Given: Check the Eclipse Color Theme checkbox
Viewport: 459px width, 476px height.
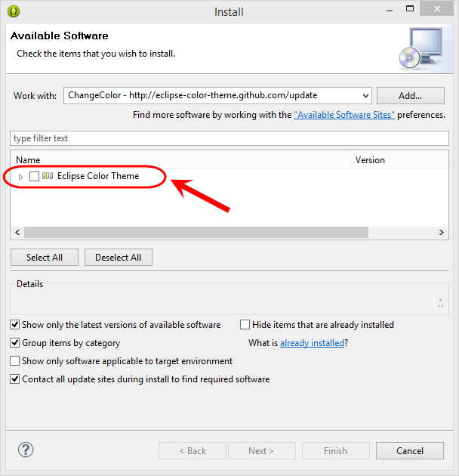Looking at the screenshot, I should pos(34,176).
